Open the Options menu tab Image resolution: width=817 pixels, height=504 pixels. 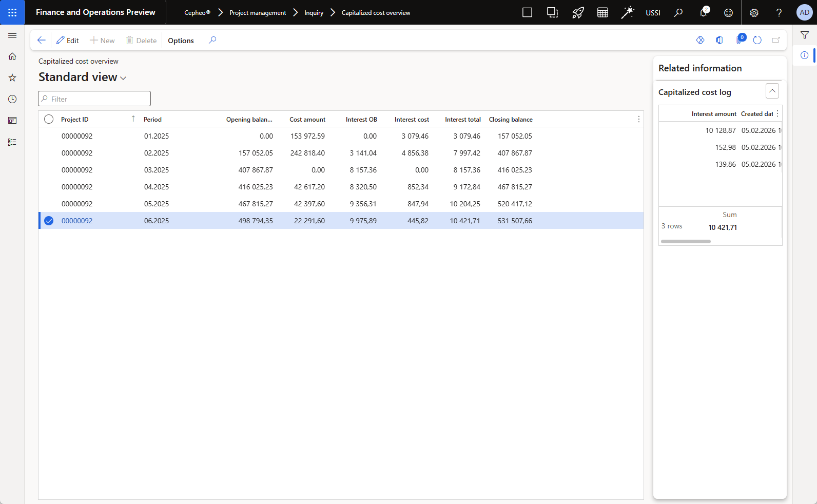181,41
